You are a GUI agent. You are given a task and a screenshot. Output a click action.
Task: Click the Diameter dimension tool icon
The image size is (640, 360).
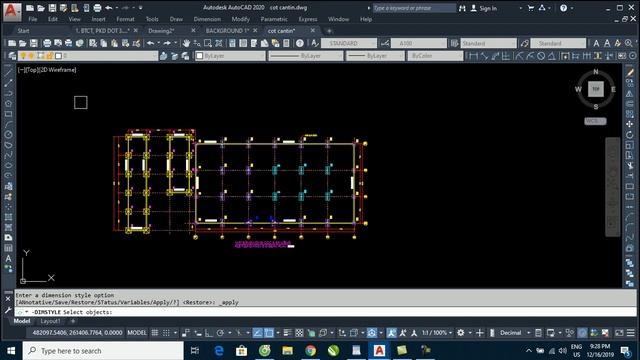541,56
